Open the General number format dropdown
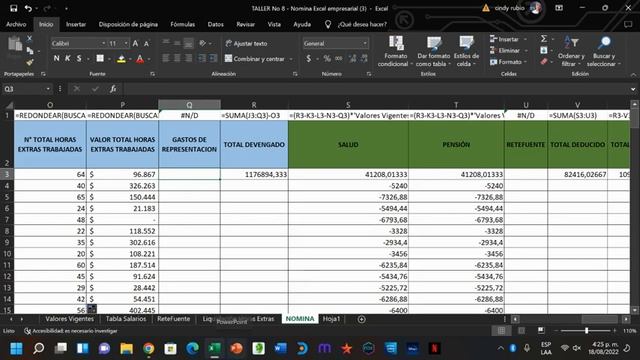The width and height of the screenshot is (640, 360). point(364,43)
